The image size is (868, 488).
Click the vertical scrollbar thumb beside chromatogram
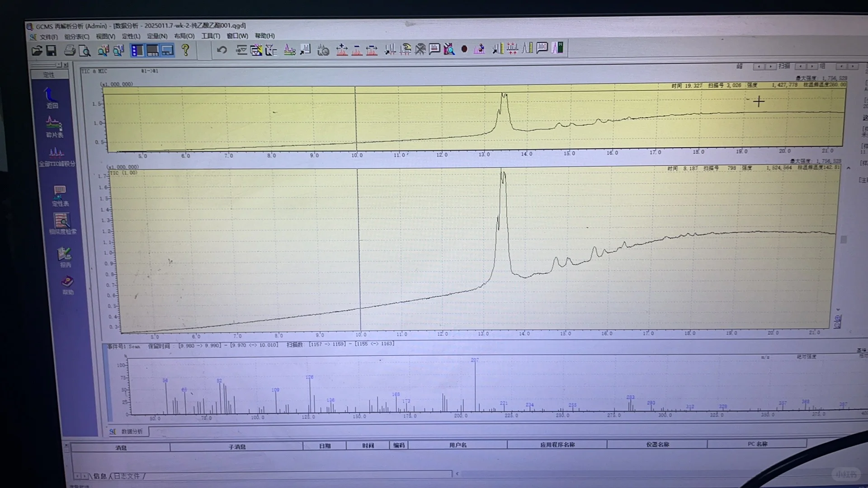coord(843,239)
